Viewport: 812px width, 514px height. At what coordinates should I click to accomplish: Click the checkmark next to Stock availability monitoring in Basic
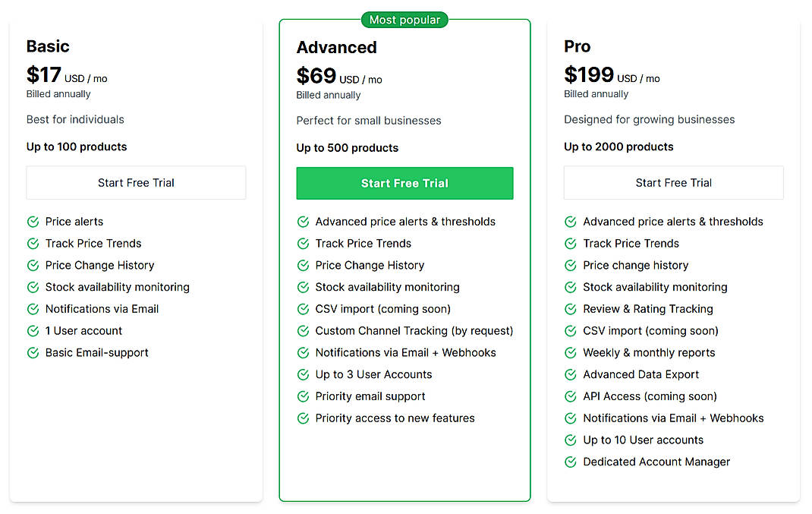click(x=33, y=287)
